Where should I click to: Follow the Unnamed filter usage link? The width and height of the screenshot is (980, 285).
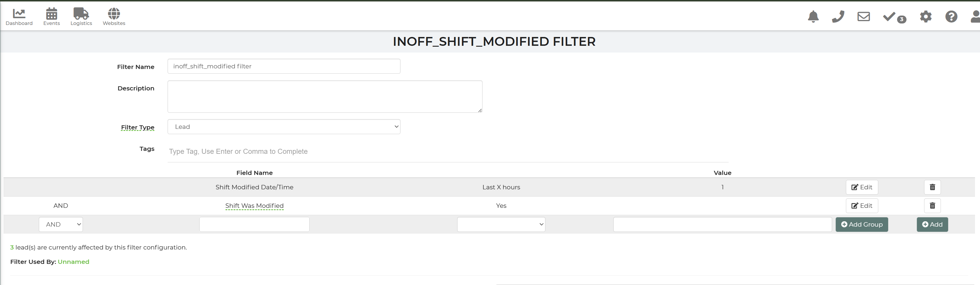74,262
